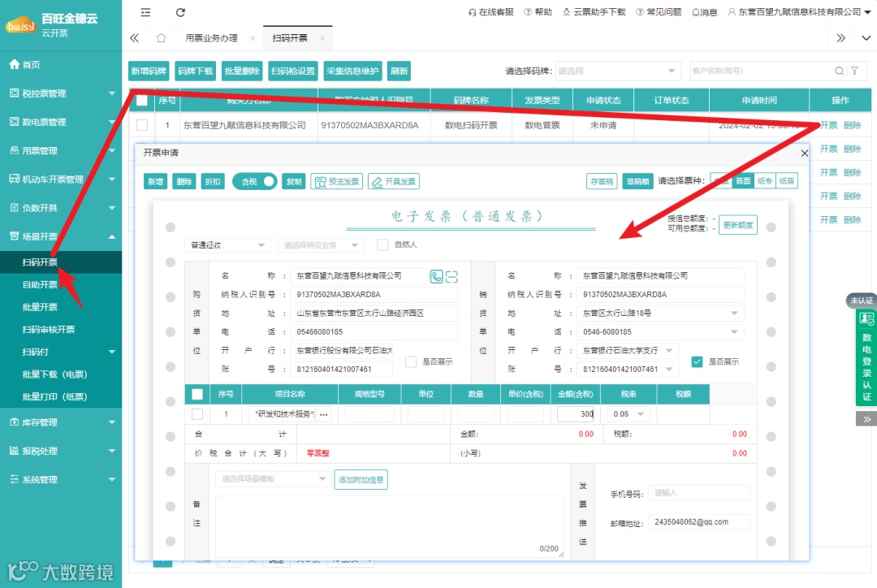Screen dimensions: 877x588
Task: Tick the table header select-all checkbox
Action: coord(142,100)
